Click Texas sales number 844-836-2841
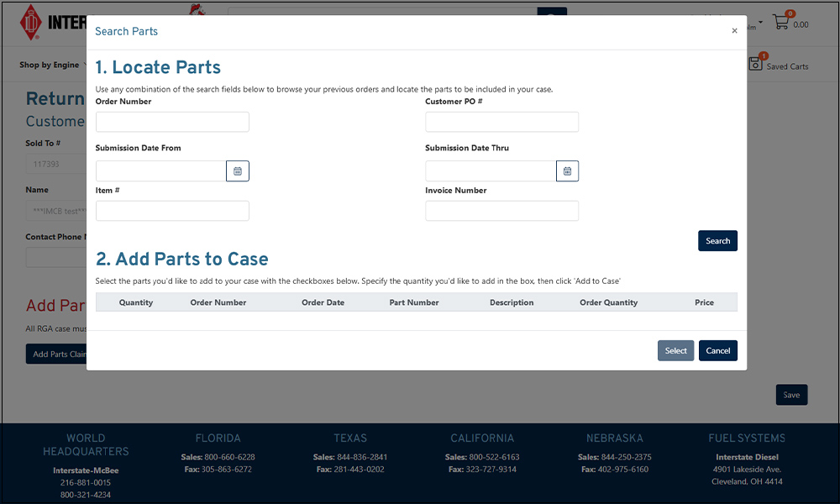The width and height of the screenshot is (840, 504). coord(362,458)
